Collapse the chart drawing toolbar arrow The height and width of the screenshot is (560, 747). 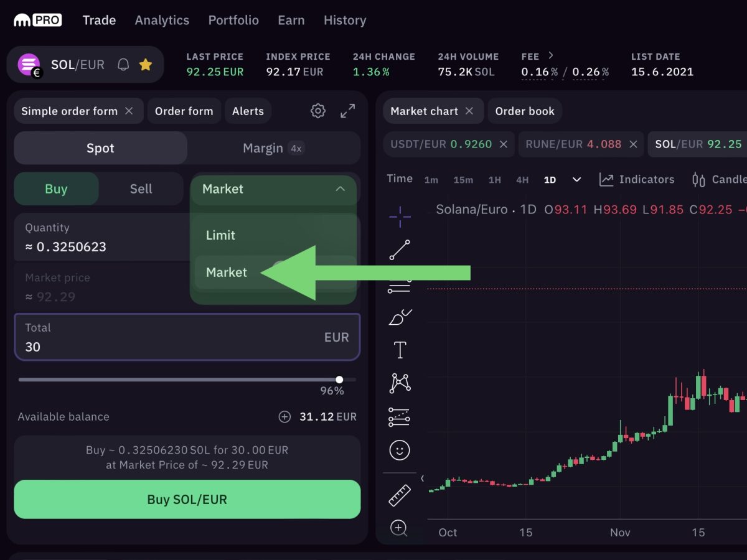click(x=422, y=478)
